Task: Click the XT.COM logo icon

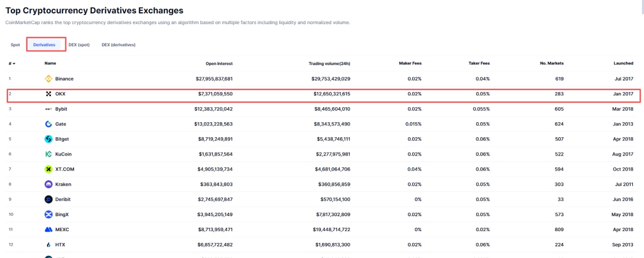Action: click(48, 169)
